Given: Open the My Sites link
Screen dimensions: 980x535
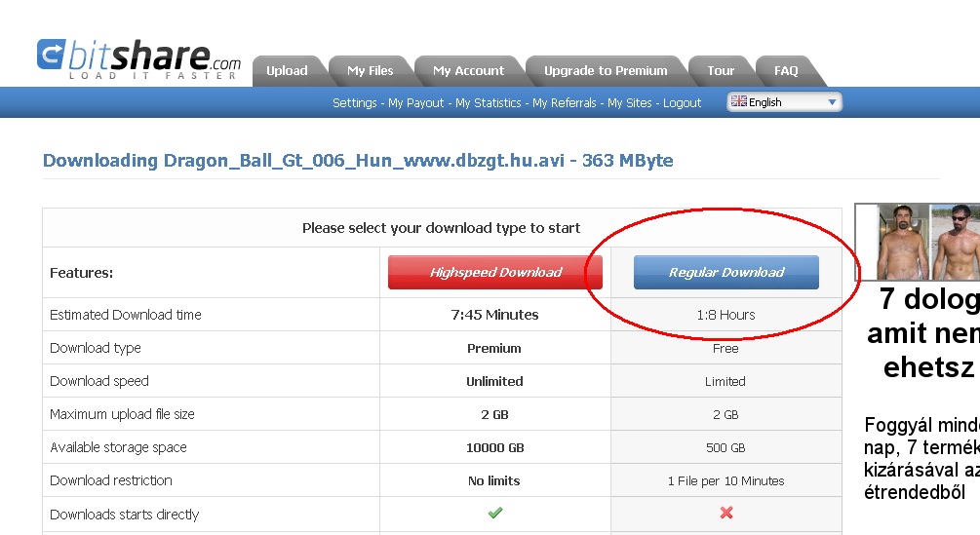Looking at the screenshot, I should (x=629, y=103).
